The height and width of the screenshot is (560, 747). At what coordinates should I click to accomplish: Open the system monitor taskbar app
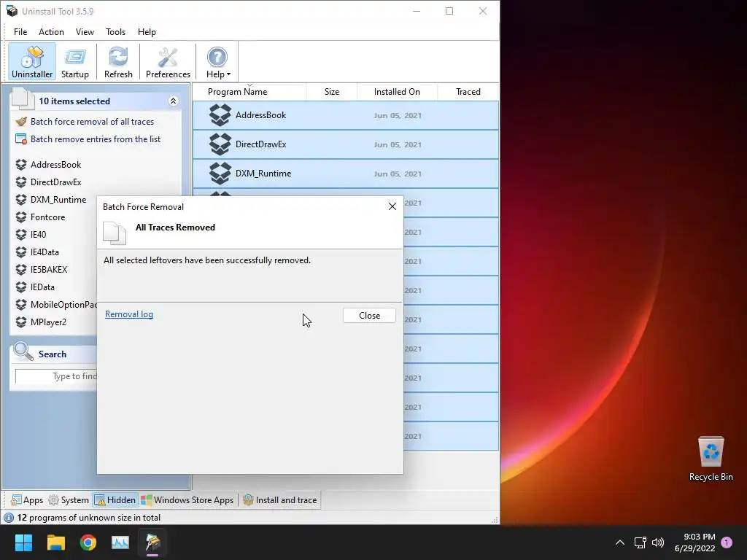coord(120,542)
